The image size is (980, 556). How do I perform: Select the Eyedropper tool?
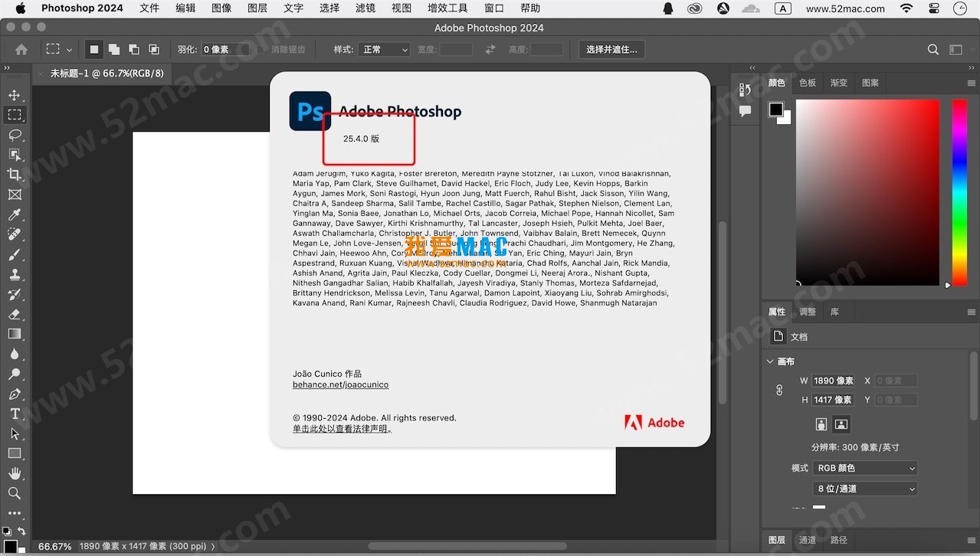pos(15,214)
